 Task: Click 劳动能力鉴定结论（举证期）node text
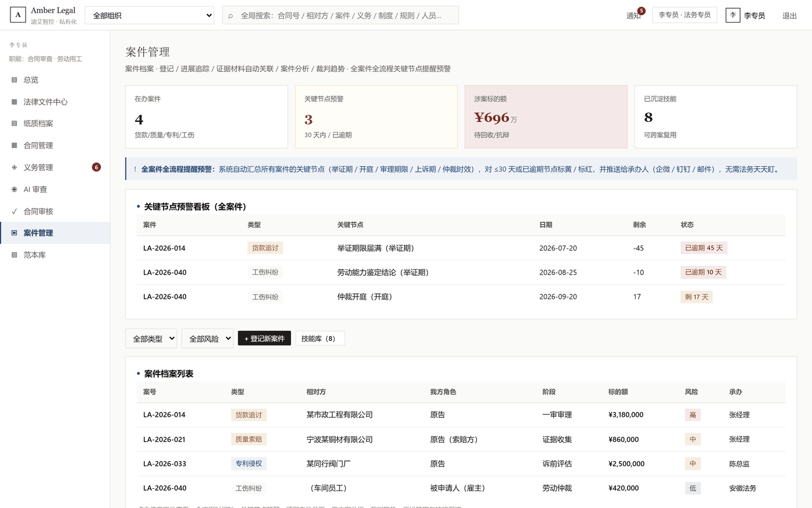[x=385, y=272]
